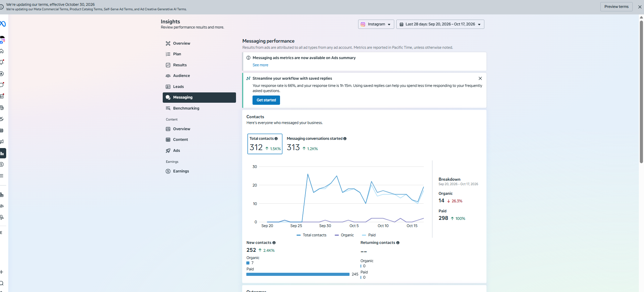Click the Ads rocket icon in sidebar
Viewport: 644px width, 292px height.
168,150
